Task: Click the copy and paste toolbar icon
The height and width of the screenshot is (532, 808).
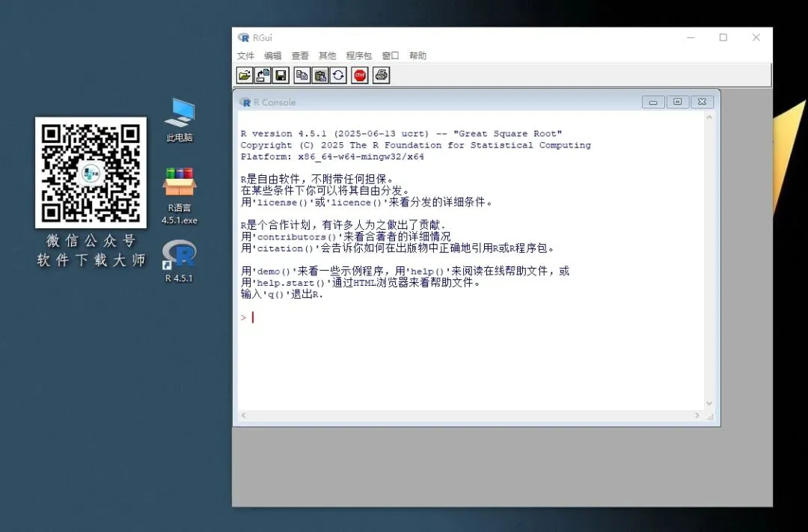Action: click(x=338, y=76)
